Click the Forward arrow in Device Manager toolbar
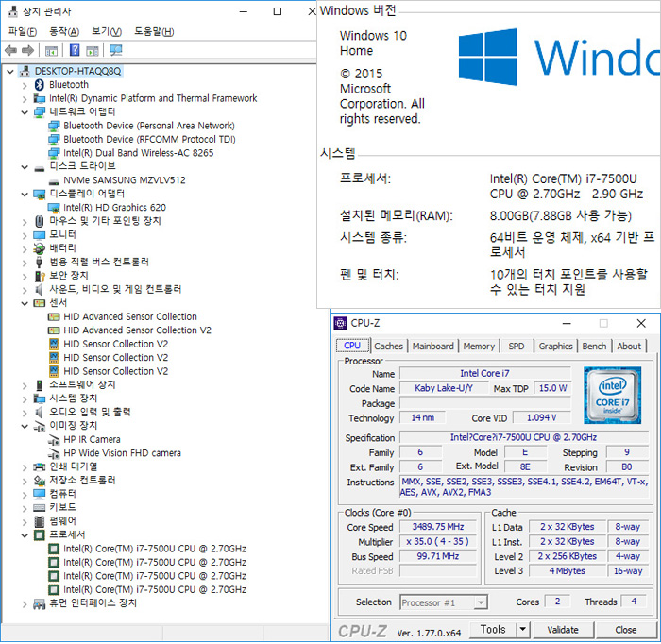661x644 pixels. tap(27, 51)
